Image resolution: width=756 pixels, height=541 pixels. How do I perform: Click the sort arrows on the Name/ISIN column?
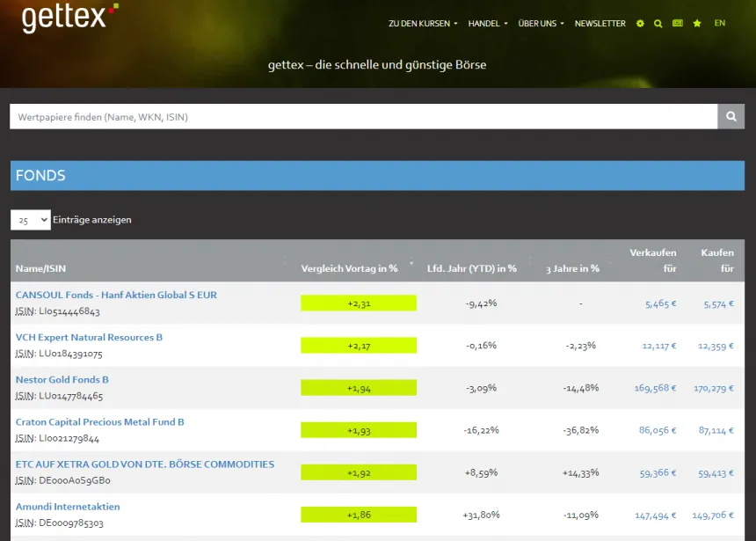285,261
